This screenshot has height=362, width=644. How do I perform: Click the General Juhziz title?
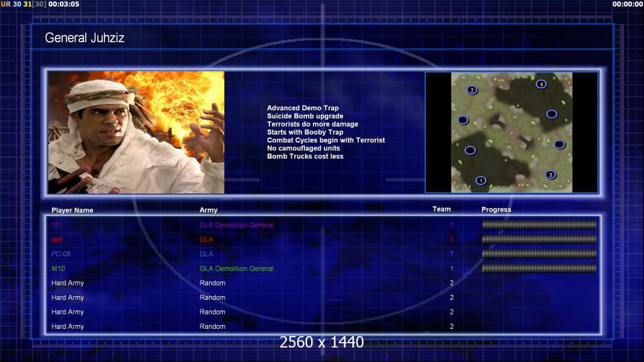point(85,38)
